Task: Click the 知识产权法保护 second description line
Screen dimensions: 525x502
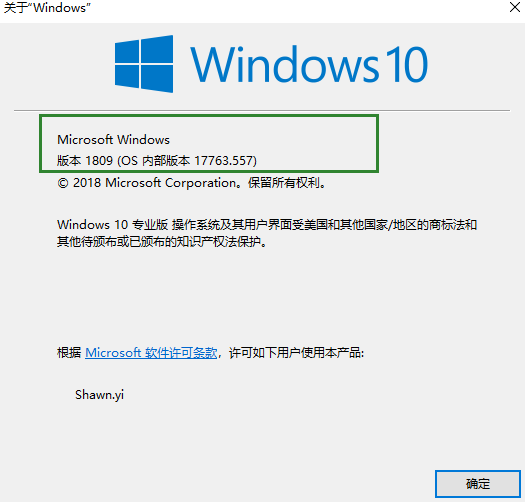Action: [x=162, y=241]
